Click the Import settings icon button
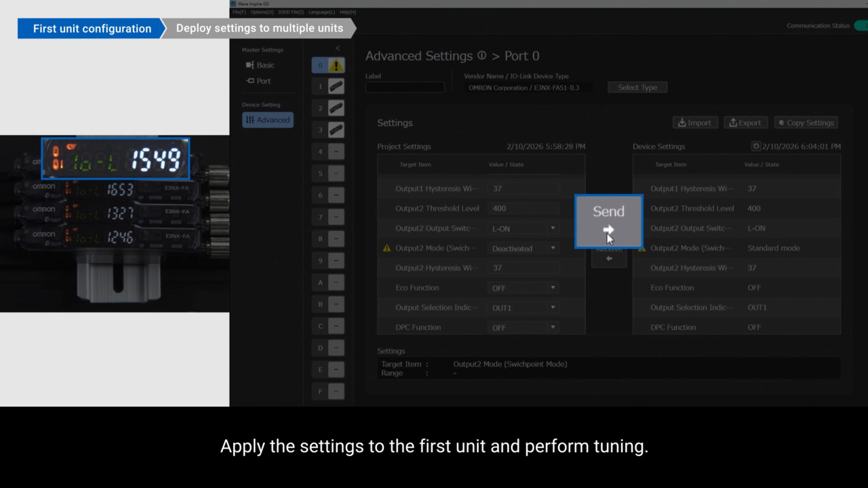Viewport: 868px width, 488px height. (x=694, y=123)
